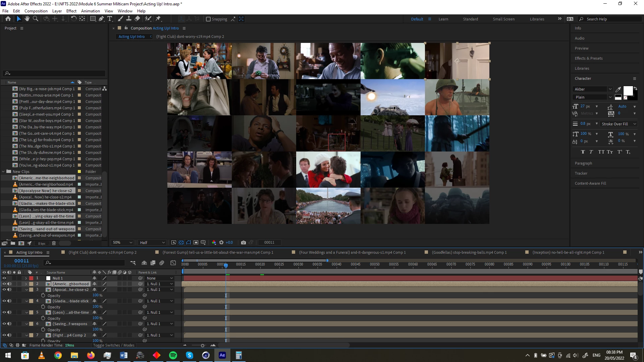This screenshot has height=362, width=644.
Task: Open Adobe After Effects in taskbar
Action: pyautogui.click(x=222, y=355)
